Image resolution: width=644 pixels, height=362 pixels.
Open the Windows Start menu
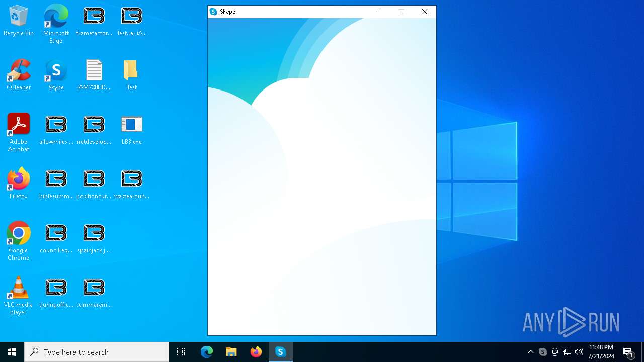click(12, 352)
